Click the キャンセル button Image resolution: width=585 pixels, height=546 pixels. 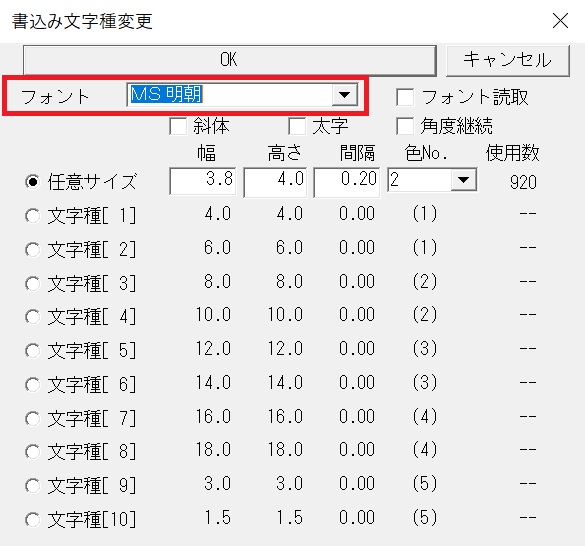pos(508,60)
